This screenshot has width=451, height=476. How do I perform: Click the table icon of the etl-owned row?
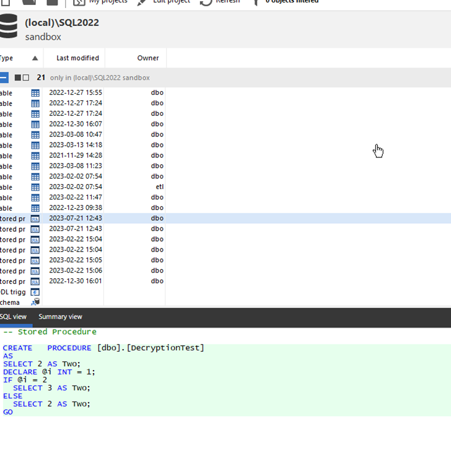tap(35, 187)
